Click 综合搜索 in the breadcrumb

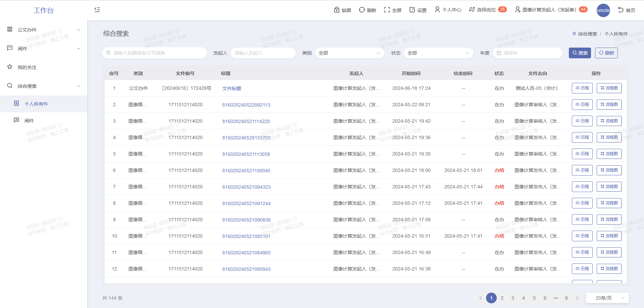[587, 34]
